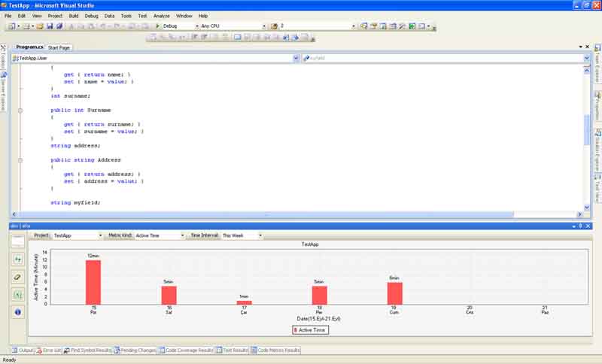Open the Toolbox side tab
The width and height of the screenshot is (602, 364).
click(x=3, y=56)
